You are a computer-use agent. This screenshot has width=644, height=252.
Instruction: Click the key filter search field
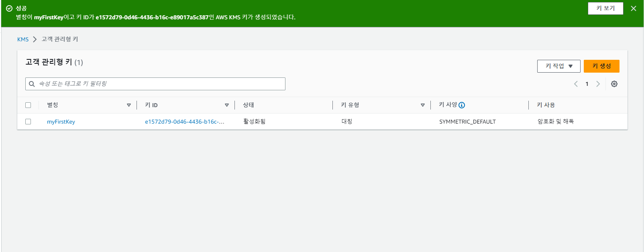155,84
